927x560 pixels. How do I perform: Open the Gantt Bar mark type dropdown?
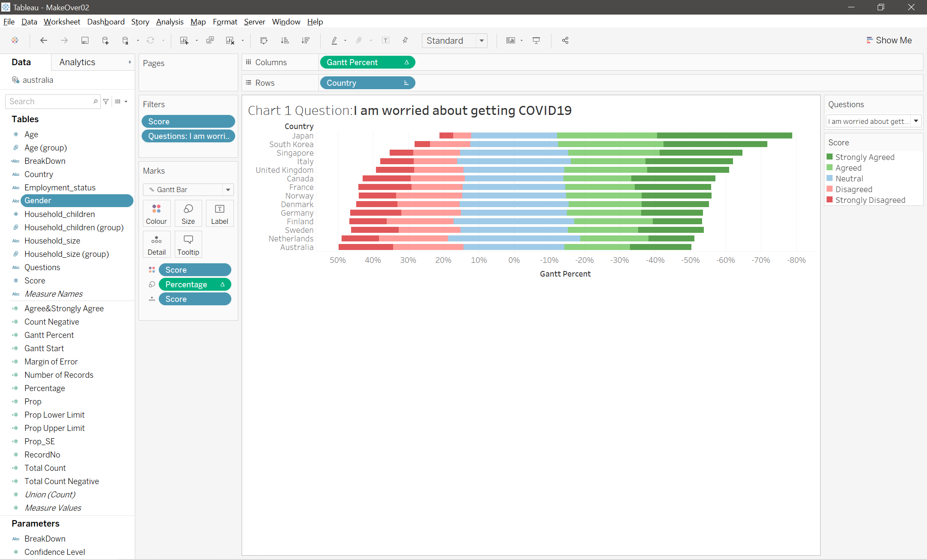tap(228, 190)
